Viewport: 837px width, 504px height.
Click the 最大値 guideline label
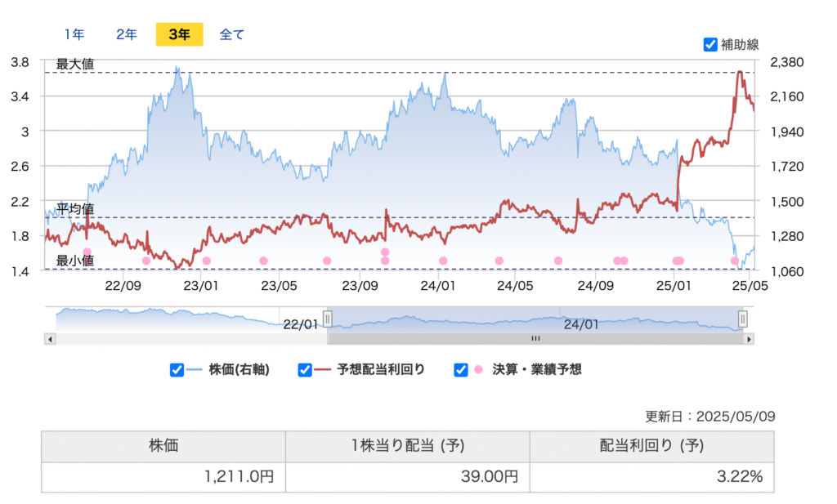[75, 64]
